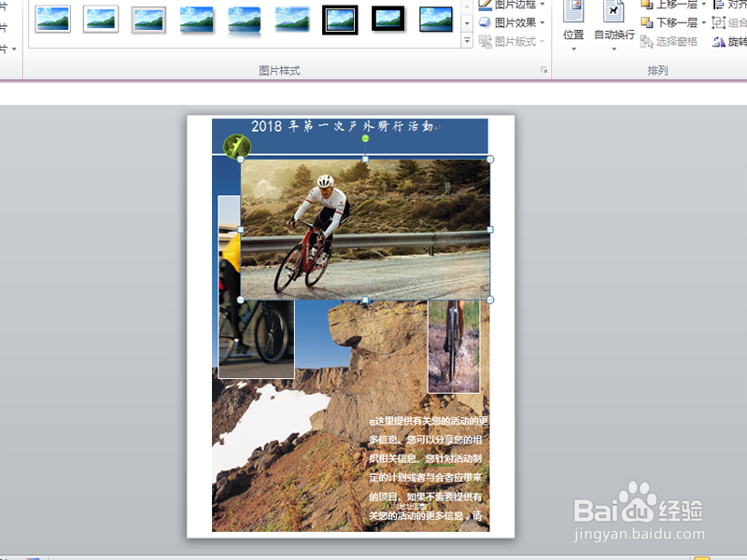747x560 pixels.
Task: Click the left-middle sizing handle of cyclist picture
Action: [x=241, y=230]
